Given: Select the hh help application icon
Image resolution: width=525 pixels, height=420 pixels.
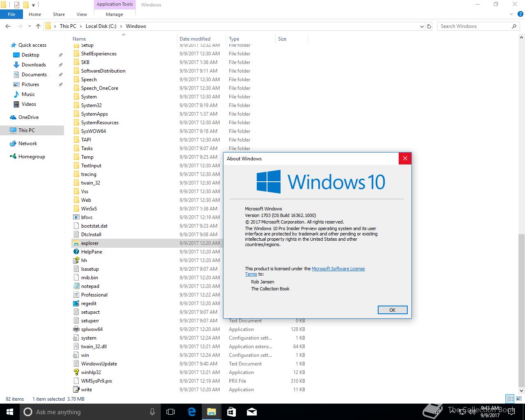Looking at the screenshot, I should pyautogui.click(x=76, y=260).
